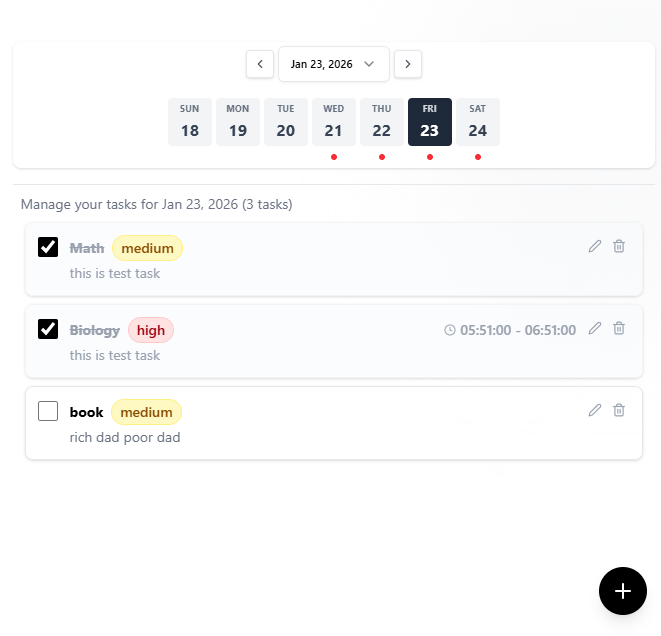Advance to next week with right chevron

click(x=408, y=64)
